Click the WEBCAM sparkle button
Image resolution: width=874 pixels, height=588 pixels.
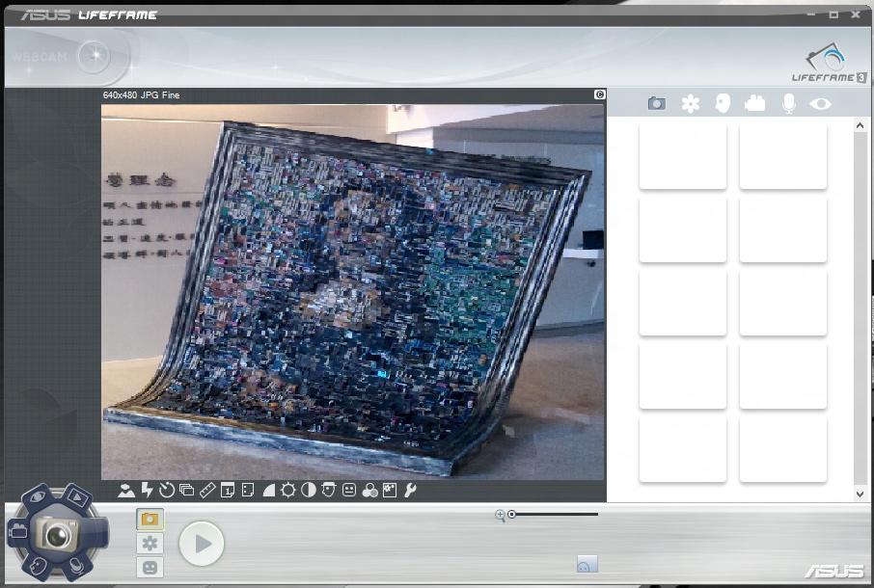[94, 56]
